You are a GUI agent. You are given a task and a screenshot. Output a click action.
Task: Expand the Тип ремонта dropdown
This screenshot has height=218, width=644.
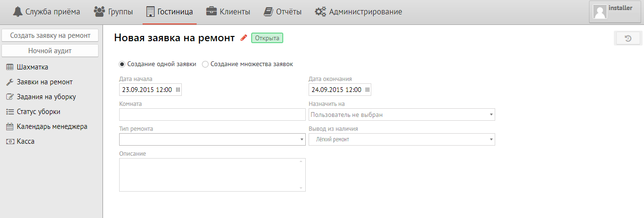302,139
